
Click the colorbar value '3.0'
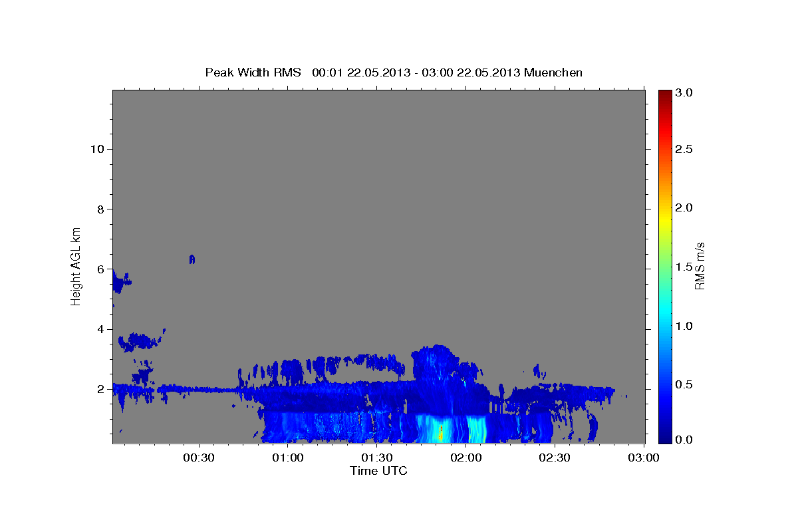685,93
